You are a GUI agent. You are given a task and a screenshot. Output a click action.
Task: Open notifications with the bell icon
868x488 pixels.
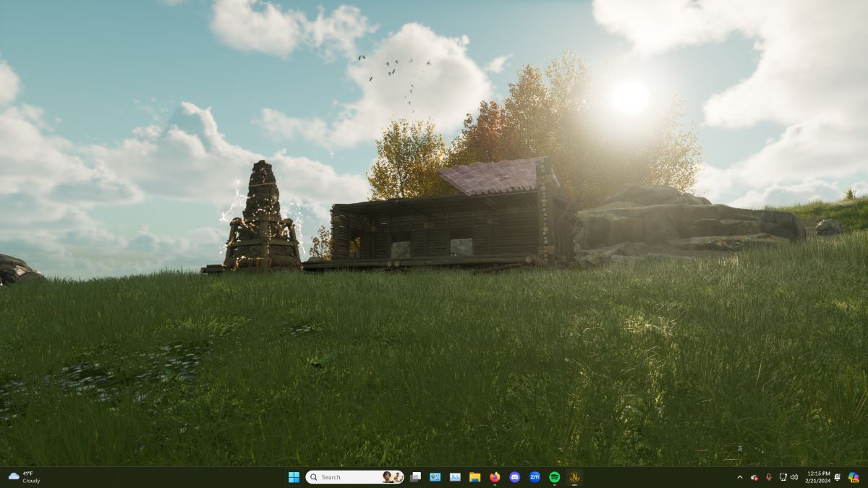tap(837, 477)
